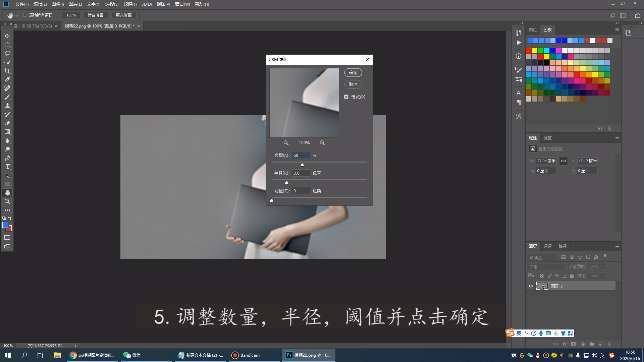
Task: Expand status bar info arrow
Action: (x=76, y=346)
